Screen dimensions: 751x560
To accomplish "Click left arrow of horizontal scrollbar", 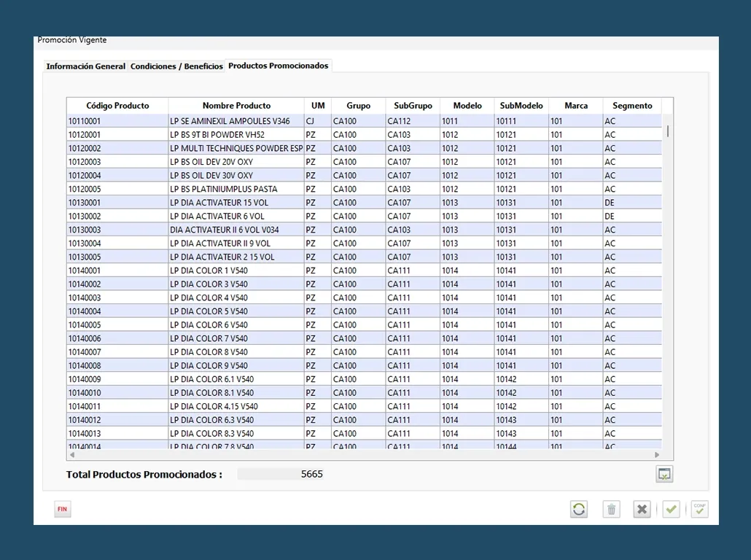I will [x=71, y=455].
